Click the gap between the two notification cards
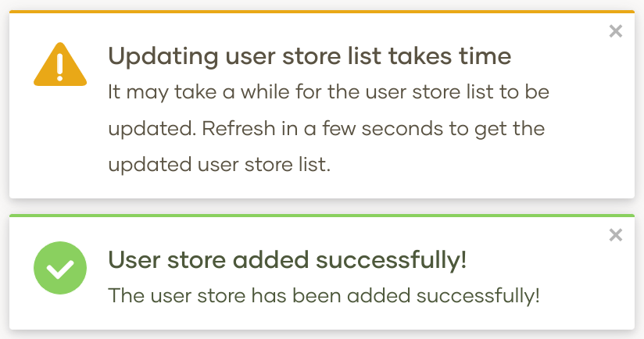The image size is (644, 339). [322, 206]
